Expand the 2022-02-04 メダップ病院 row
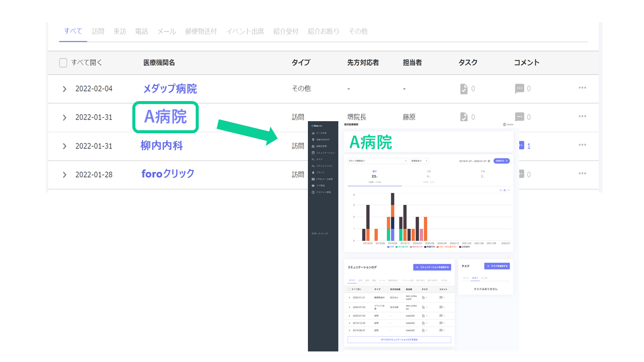The image size is (644, 362). [x=64, y=89]
